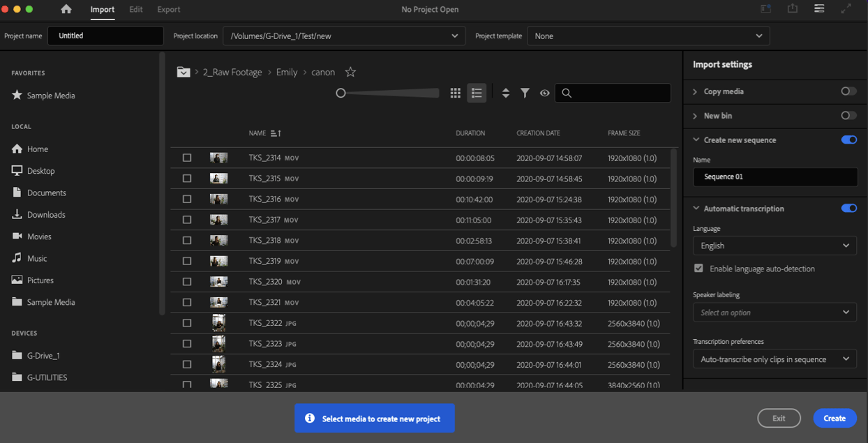Click the Create button
This screenshot has width=868, height=443.
pyautogui.click(x=835, y=418)
